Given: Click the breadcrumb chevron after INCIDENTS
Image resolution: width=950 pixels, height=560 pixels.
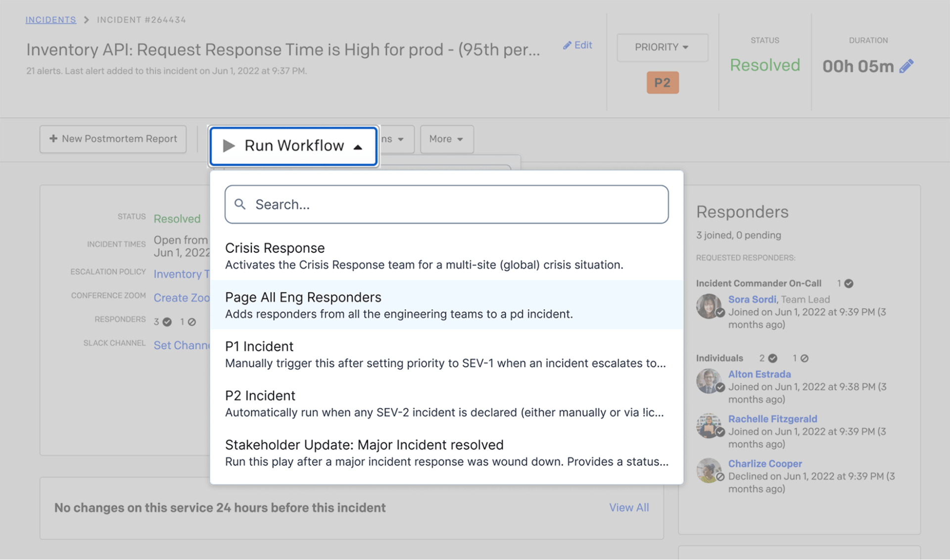Looking at the screenshot, I should [86, 20].
